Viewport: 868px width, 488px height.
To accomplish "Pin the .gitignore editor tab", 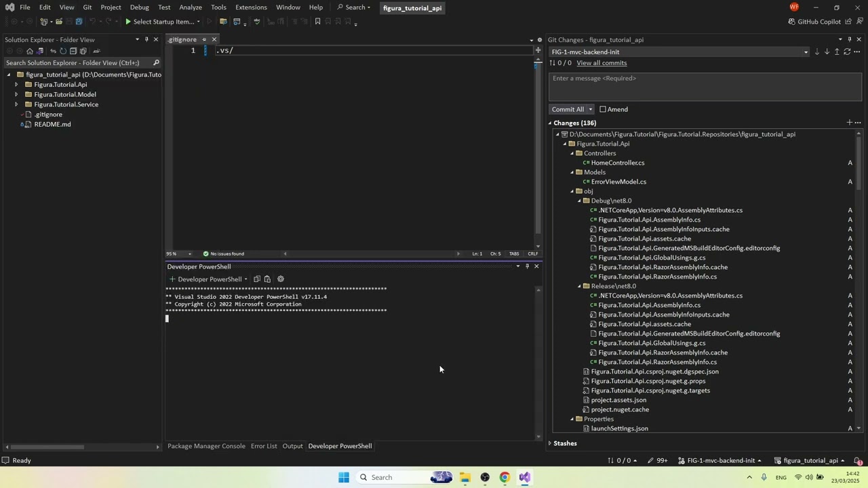I will (203, 39).
